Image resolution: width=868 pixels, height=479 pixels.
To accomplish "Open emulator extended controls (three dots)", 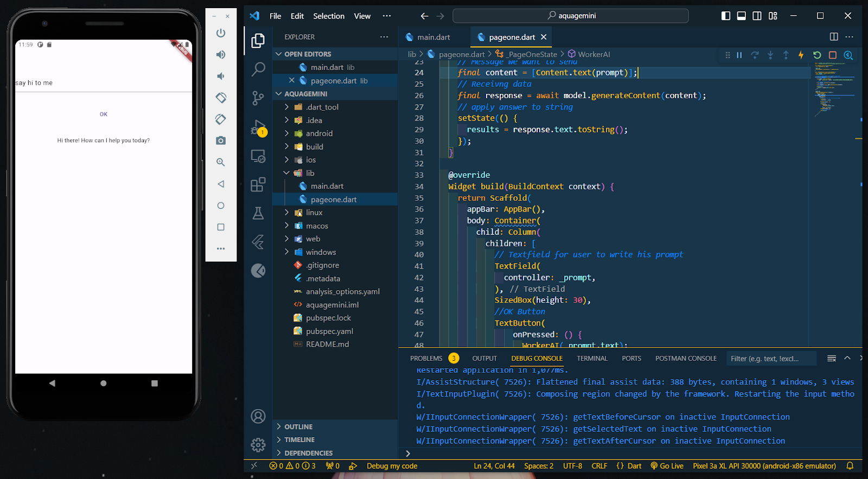I will pyautogui.click(x=221, y=248).
